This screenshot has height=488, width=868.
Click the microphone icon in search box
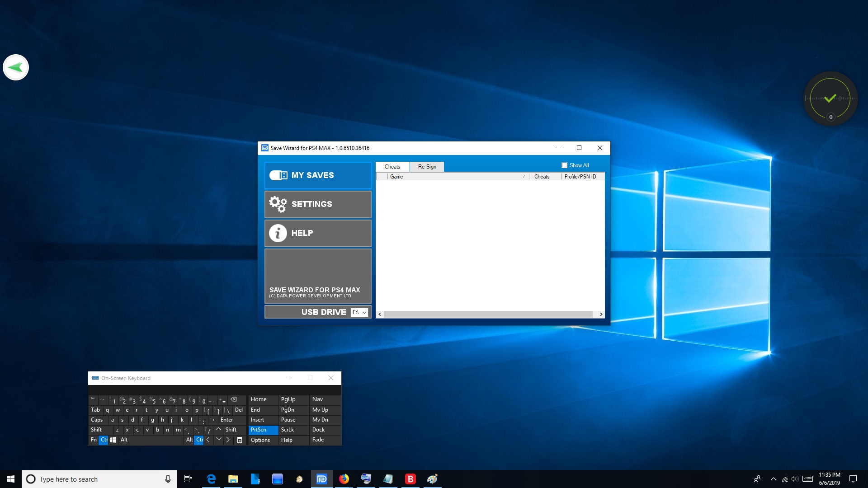click(x=168, y=479)
